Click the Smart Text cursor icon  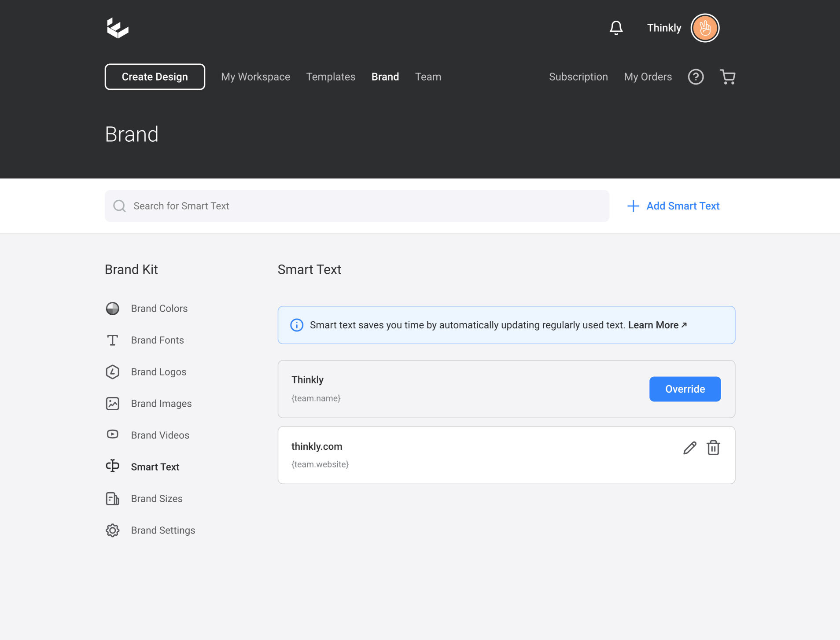tap(113, 466)
